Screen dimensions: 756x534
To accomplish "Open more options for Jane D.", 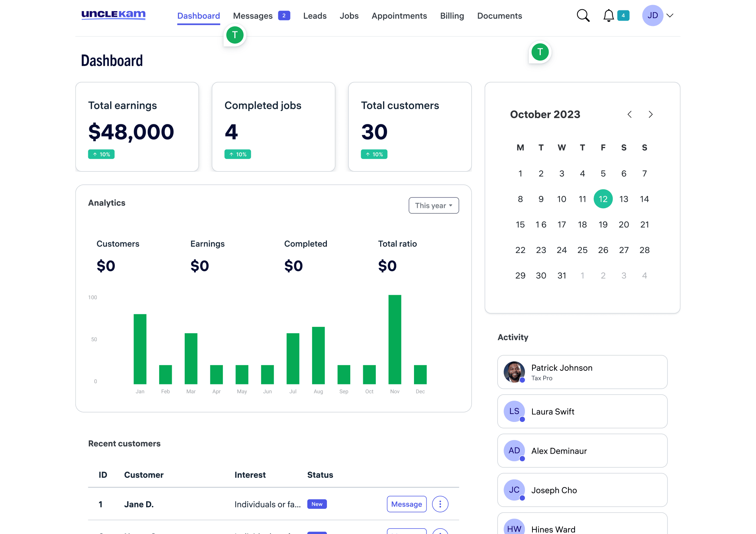I will click(x=440, y=504).
